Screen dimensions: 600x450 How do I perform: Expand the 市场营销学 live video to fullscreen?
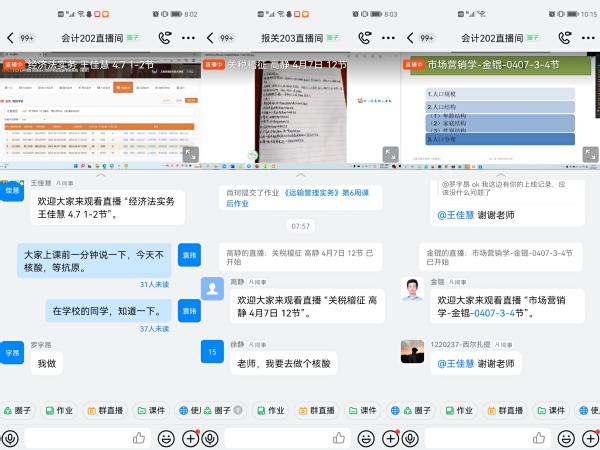click(587, 155)
